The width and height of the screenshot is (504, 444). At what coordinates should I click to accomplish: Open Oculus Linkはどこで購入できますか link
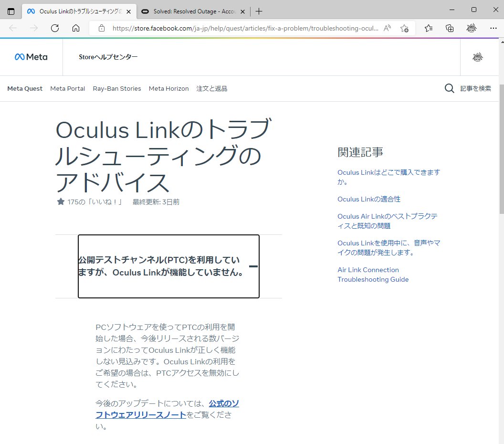[388, 177]
